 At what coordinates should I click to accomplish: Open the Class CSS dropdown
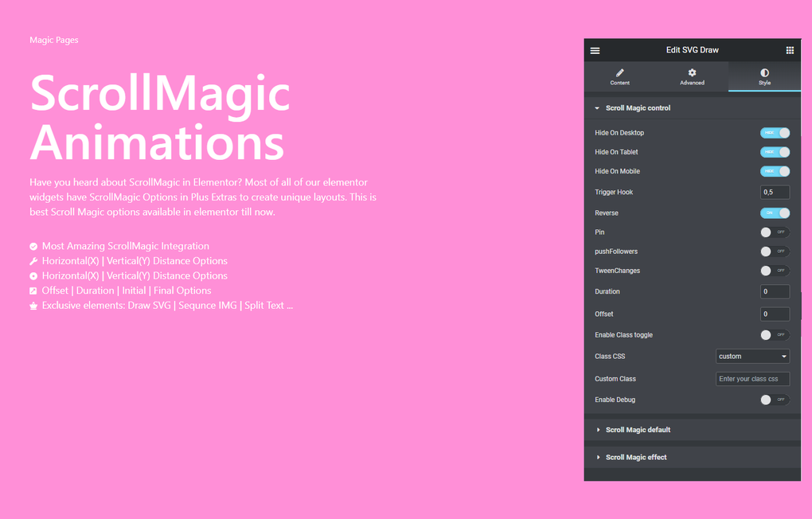[752, 356]
